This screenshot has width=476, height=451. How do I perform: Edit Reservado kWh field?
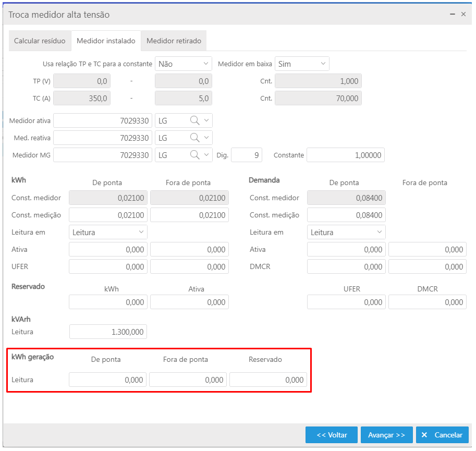coord(108,302)
